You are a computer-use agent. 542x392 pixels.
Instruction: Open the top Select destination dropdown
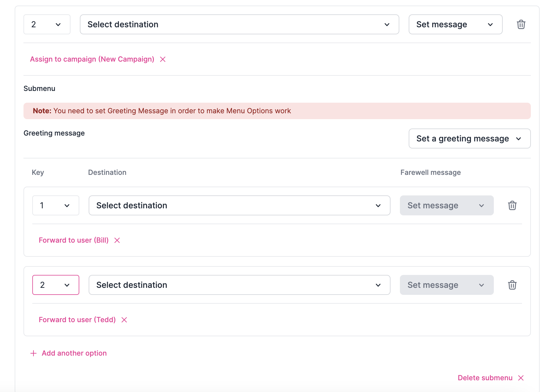pos(239,24)
